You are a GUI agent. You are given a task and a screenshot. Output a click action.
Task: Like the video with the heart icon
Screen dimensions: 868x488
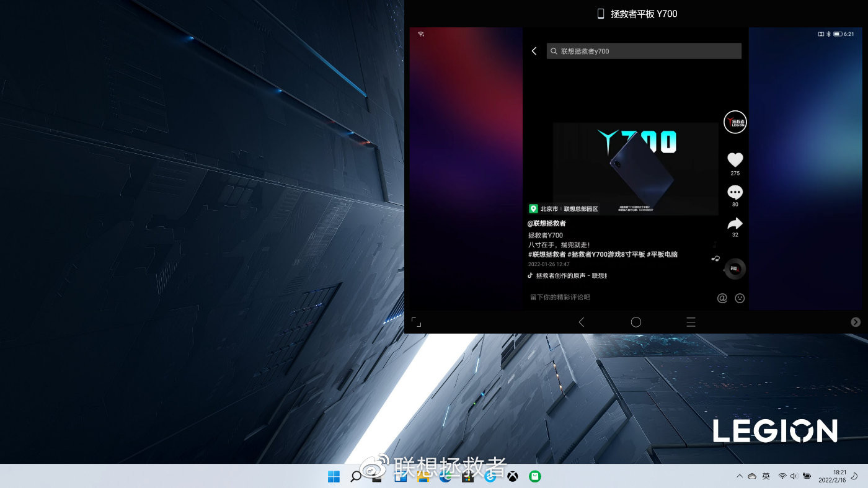(735, 160)
